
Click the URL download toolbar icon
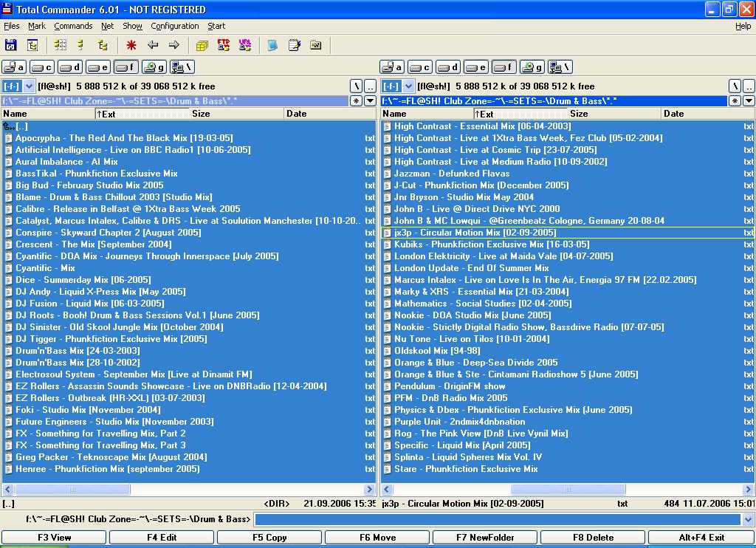click(245, 45)
